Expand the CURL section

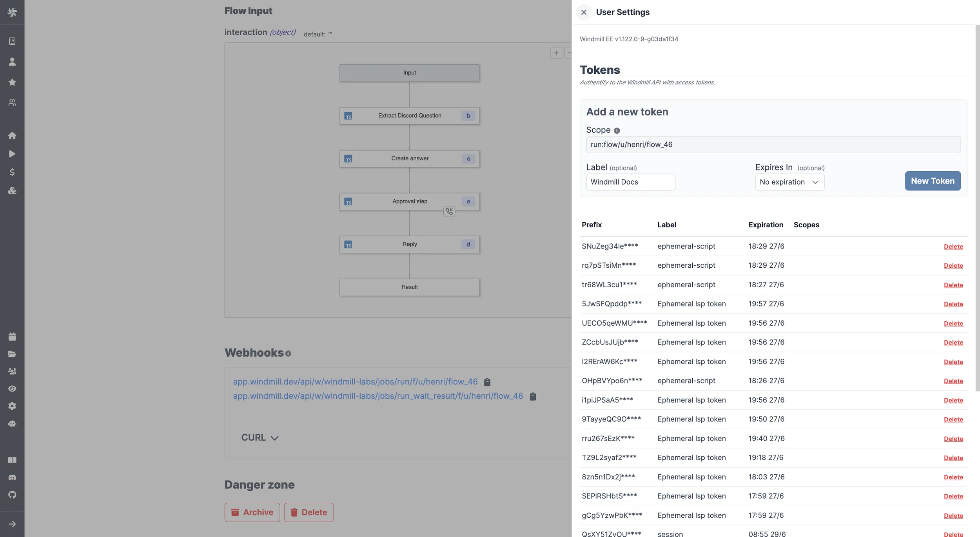pos(260,437)
